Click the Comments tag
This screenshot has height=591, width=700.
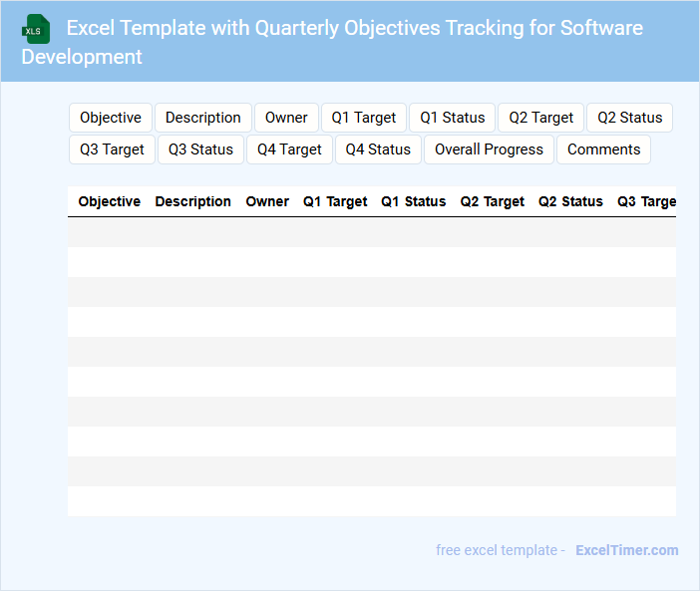click(x=603, y=149)
